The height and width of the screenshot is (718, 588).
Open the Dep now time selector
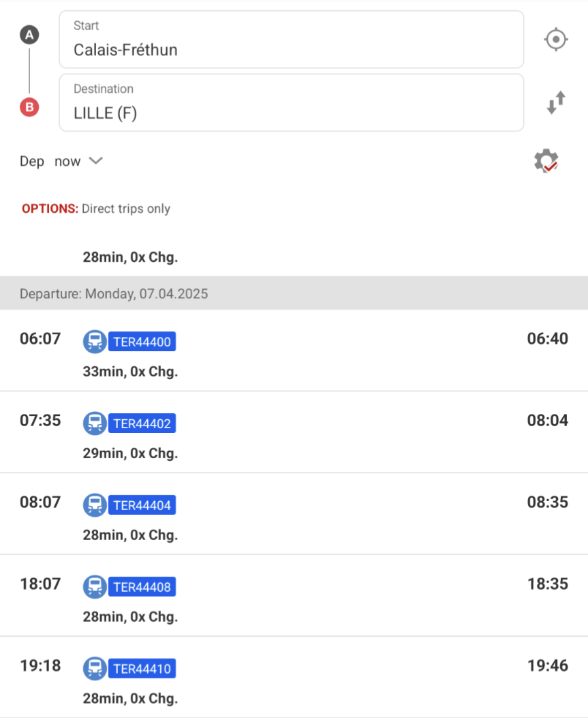point(61,161)
